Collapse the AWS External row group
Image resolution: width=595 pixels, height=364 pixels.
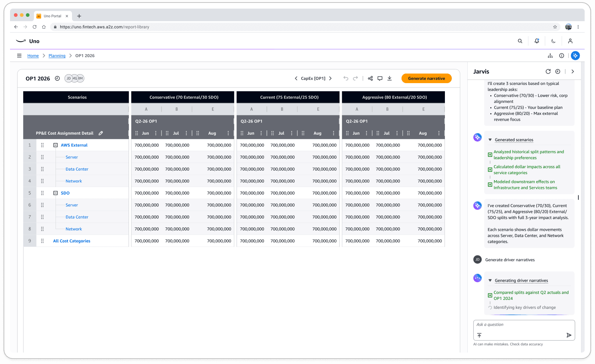[56, 145]
